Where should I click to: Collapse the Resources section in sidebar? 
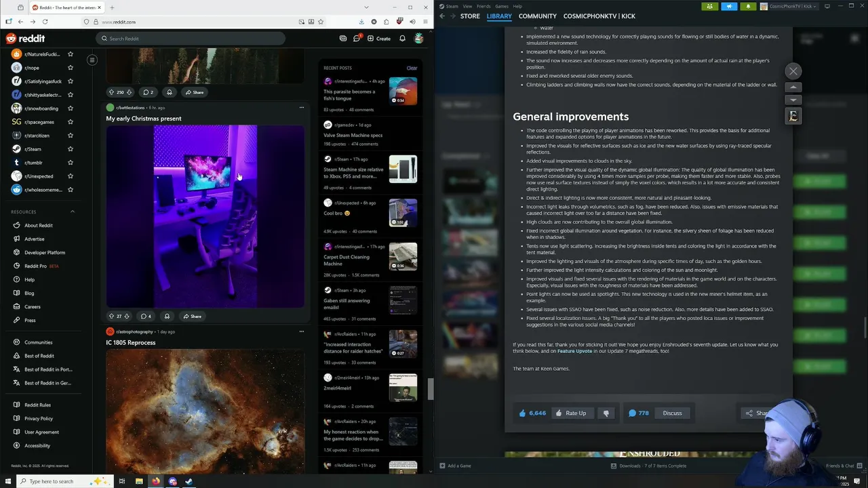pyautogui.click(x=73, y=211)
